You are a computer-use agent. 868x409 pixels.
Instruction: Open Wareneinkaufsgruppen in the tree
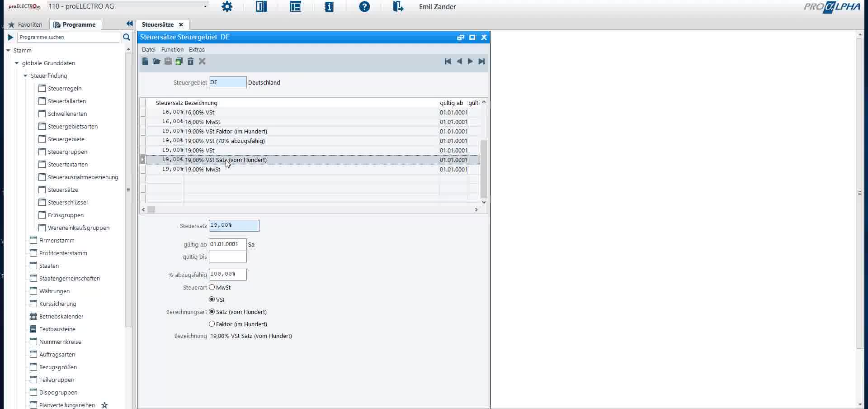click(x=79, y=228)
